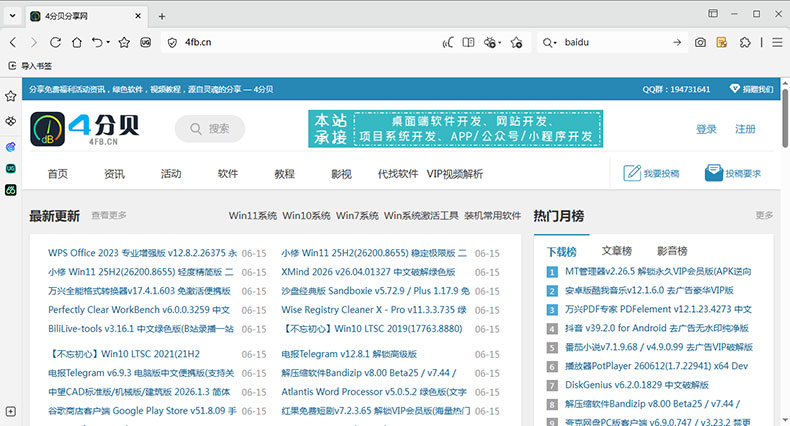Click the 4分贝 site logo
The image size is (790, 426).
[x=85, y=129]
